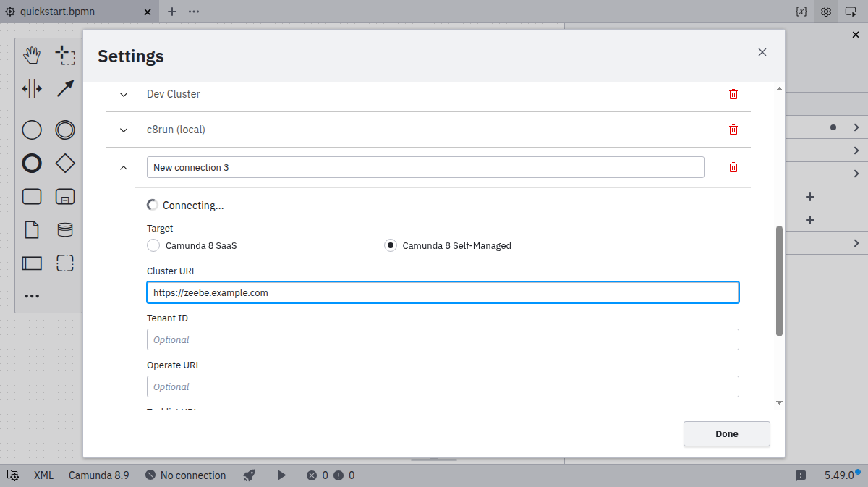Create a Start event circle
Viewport: 868px width, 487px height.
[x=32, y=130]
